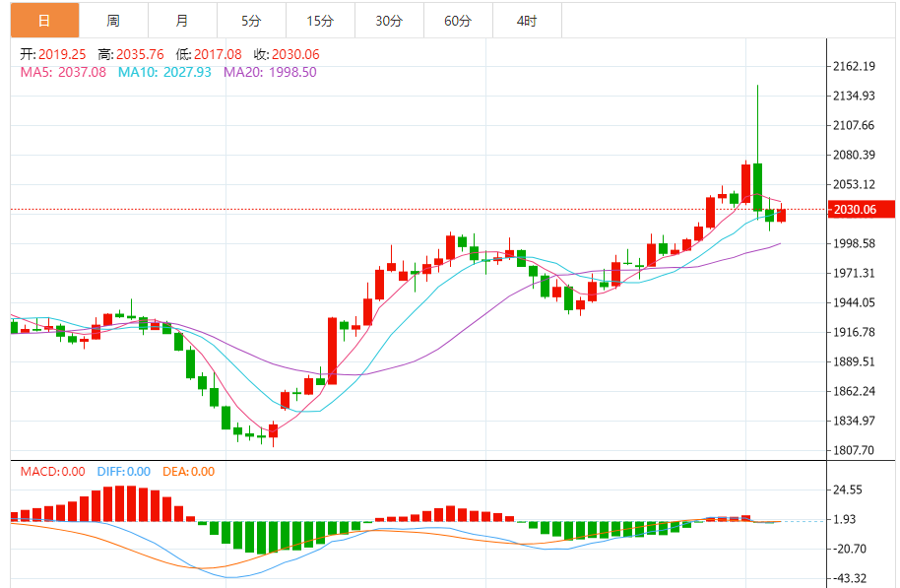Click the MA10: 2027.93 indicator label
Image resolution: width=900 pixels, height=588 pixels.
click(x=164, y=72)
